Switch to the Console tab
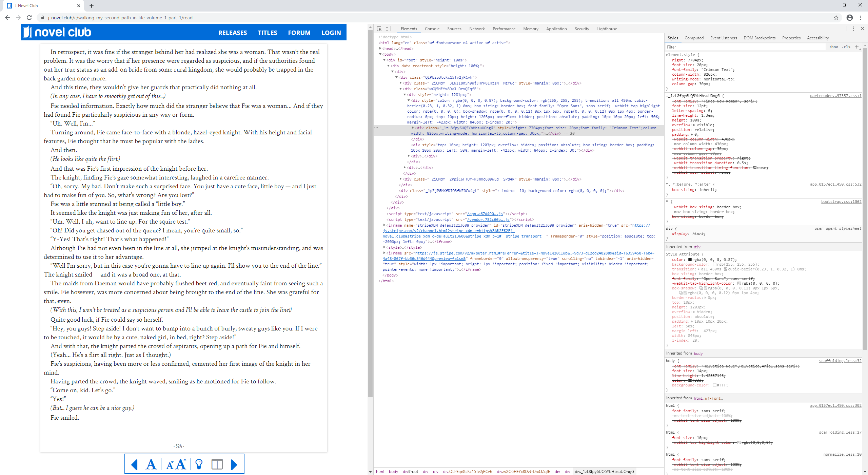The width and height of the screenshot is (868, 475). coord(432,29)
